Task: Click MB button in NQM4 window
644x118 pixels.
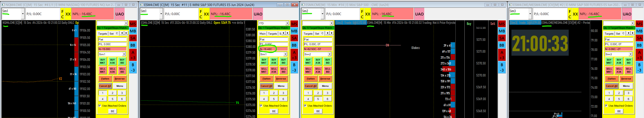Action: tap(133, 31)
